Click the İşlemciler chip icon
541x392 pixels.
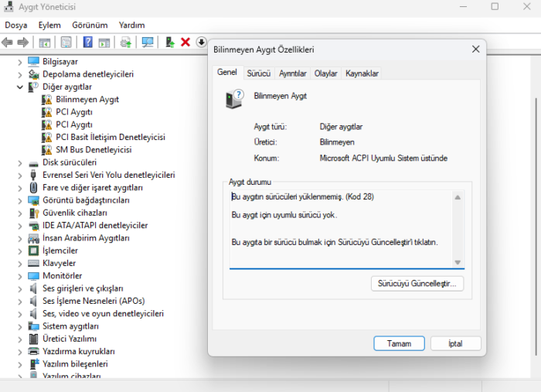[33, 251]
